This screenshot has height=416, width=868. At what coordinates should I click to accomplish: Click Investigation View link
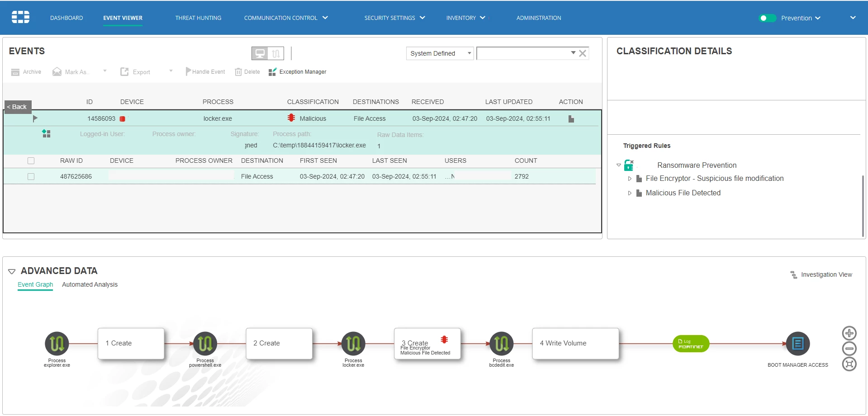click(x=826, y=274)
